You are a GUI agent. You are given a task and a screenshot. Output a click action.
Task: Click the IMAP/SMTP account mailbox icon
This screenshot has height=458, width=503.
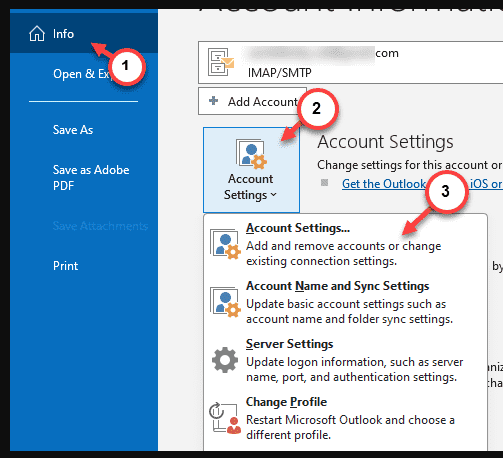point(221,62)
